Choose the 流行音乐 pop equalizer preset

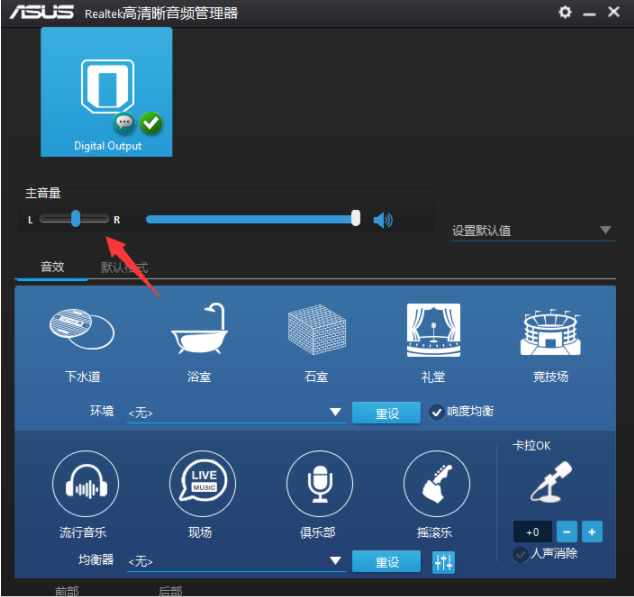click(84, 484)
